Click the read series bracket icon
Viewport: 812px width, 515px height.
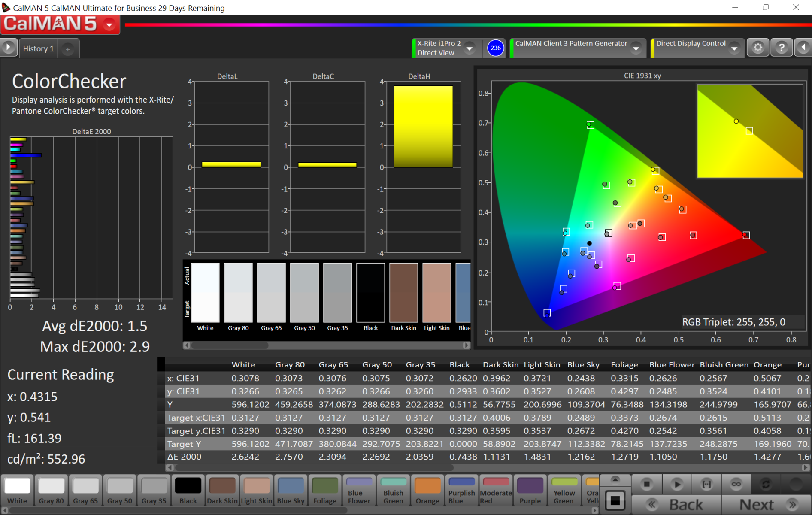coord(706,484)
